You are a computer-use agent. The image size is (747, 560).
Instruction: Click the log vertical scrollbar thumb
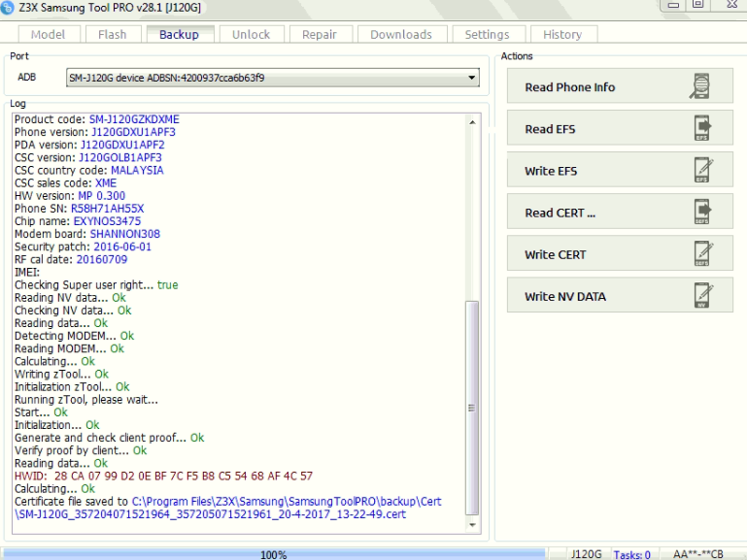pos(472,408)
